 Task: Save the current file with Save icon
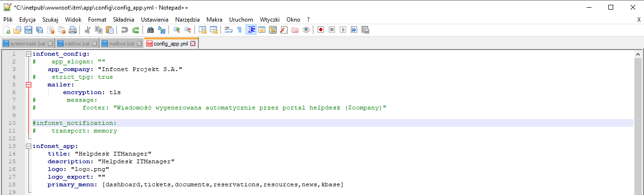(x=28, y=30)
